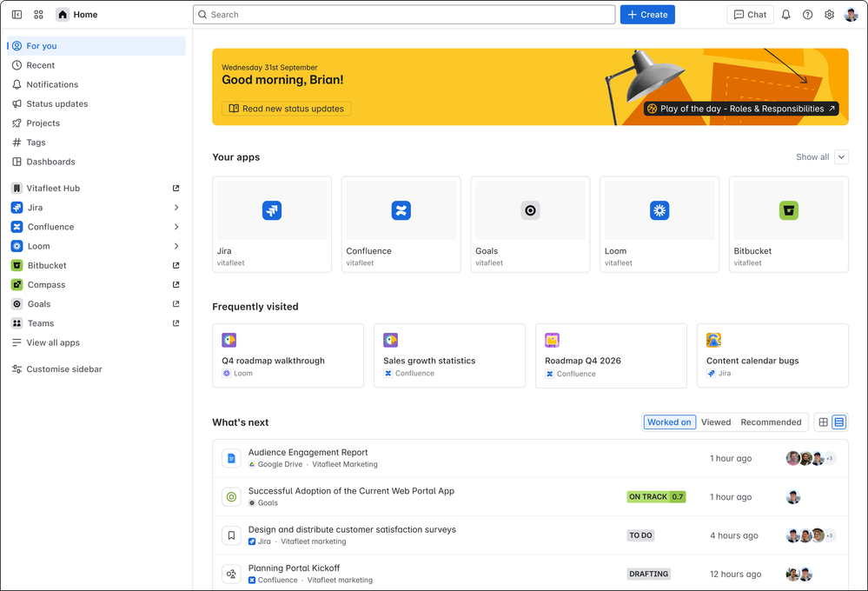The image size is (868, 591).
Task: Open the Jira app tile
Action: coord(272,224)
